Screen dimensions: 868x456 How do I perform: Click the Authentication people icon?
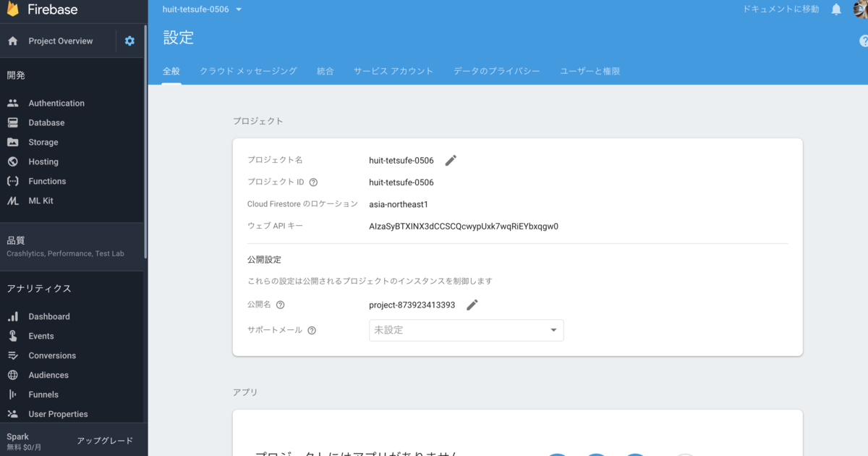pos(12,104)
